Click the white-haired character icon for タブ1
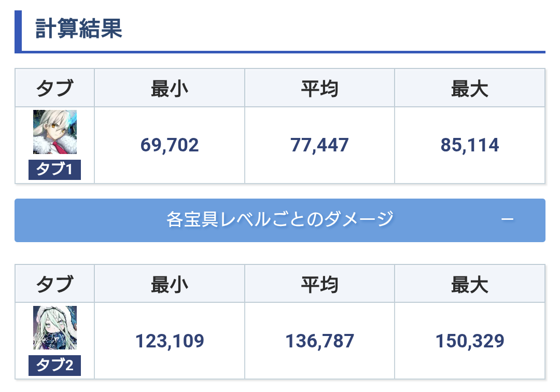Viewport: 560px width, 392px height. point(55,132)
